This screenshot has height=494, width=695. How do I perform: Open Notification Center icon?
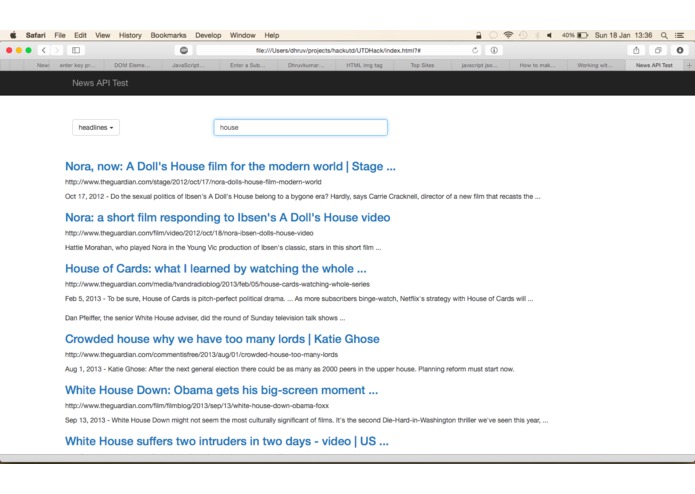[x=679, y=35]
